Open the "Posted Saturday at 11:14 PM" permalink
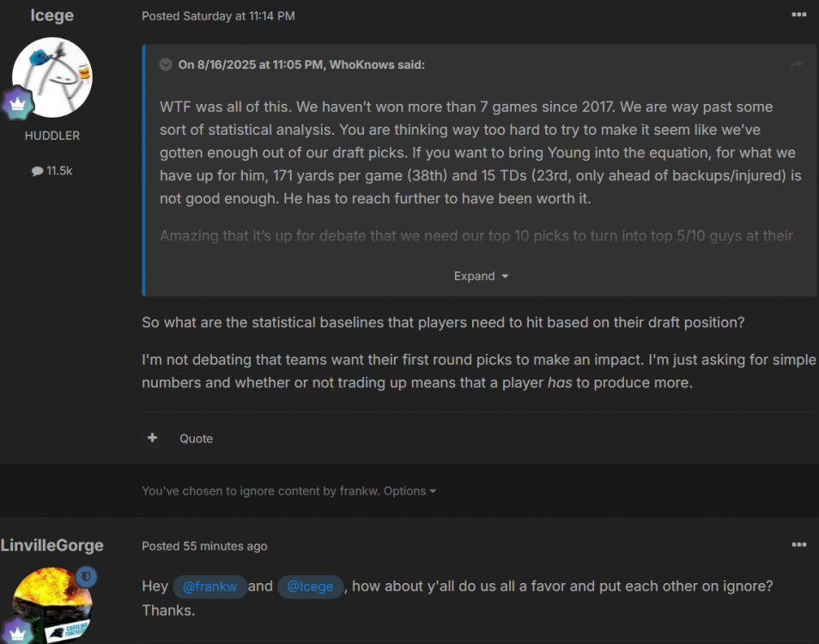This screenshot has height=644, width=819. click(x=218, y=15)
